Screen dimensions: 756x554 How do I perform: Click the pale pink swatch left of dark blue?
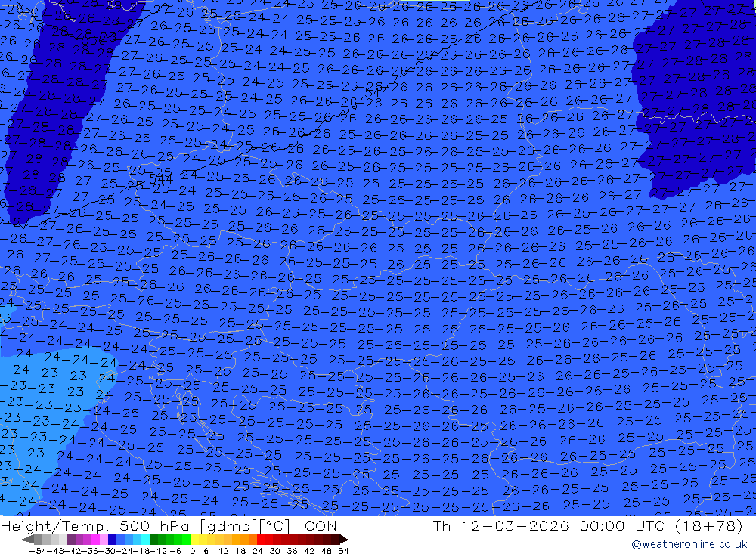point(104,540)
